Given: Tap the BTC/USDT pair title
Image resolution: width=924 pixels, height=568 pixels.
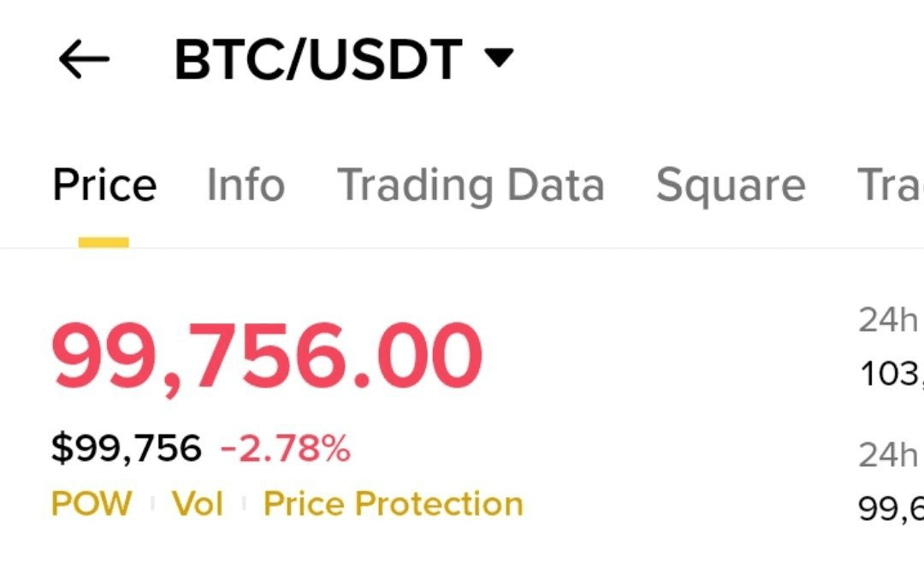Looking at the screenshot, I should pos(318,60).
